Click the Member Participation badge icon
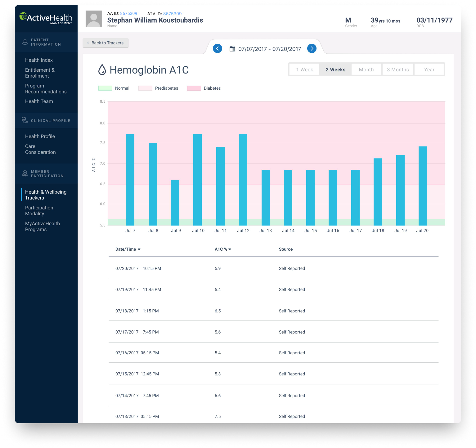Screen dimensions: 476x448 coord(25,173)
